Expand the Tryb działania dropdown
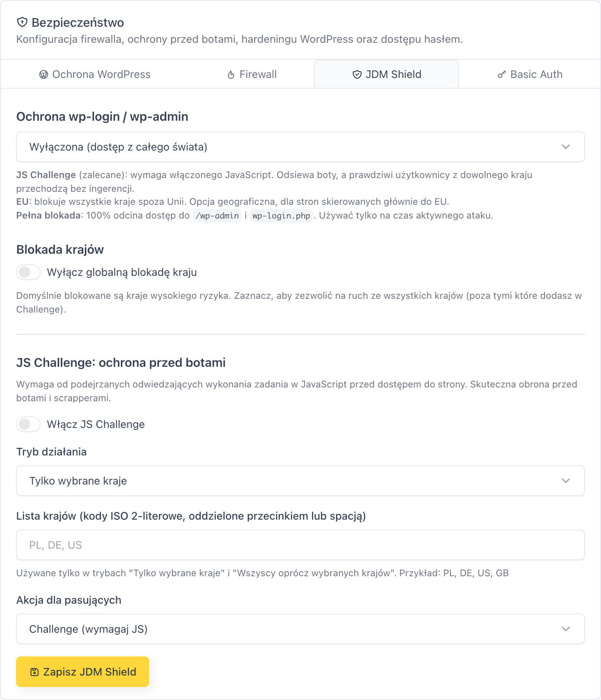This screenshot has width=601, height=700. (x=300, y=481)
